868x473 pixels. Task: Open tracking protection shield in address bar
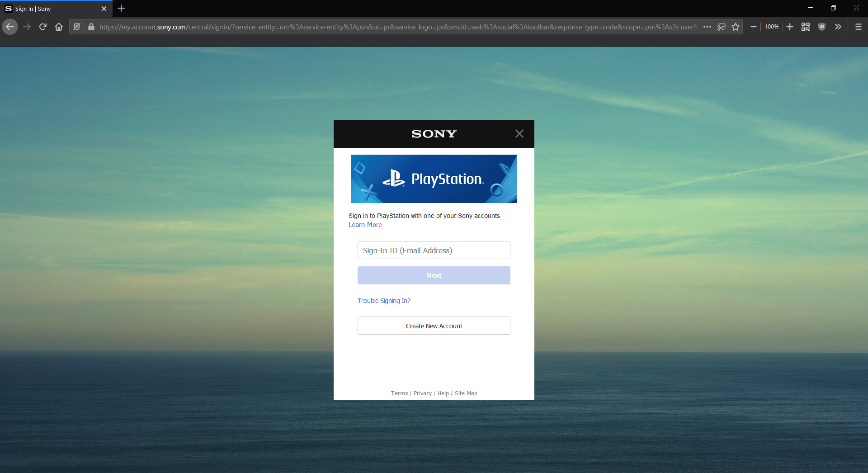(x=77, y=27)
